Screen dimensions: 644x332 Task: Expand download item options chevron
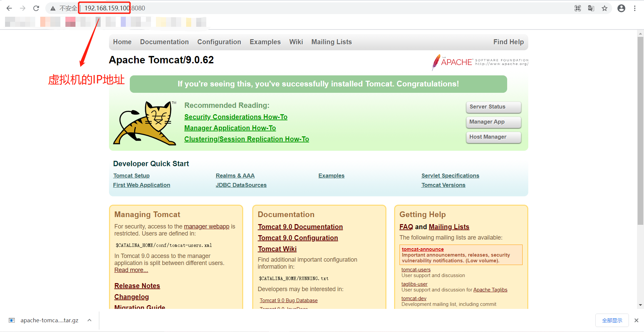(x=90, y=320)
